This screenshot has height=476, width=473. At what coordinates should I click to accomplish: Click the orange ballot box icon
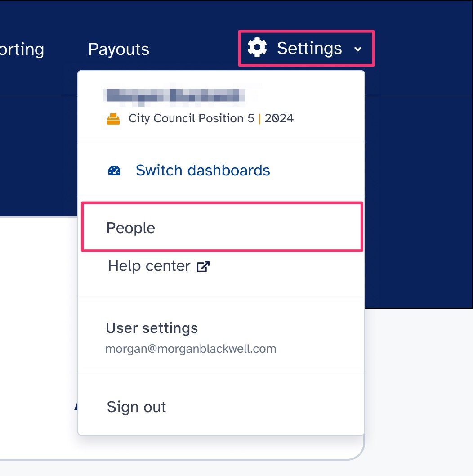113,119
